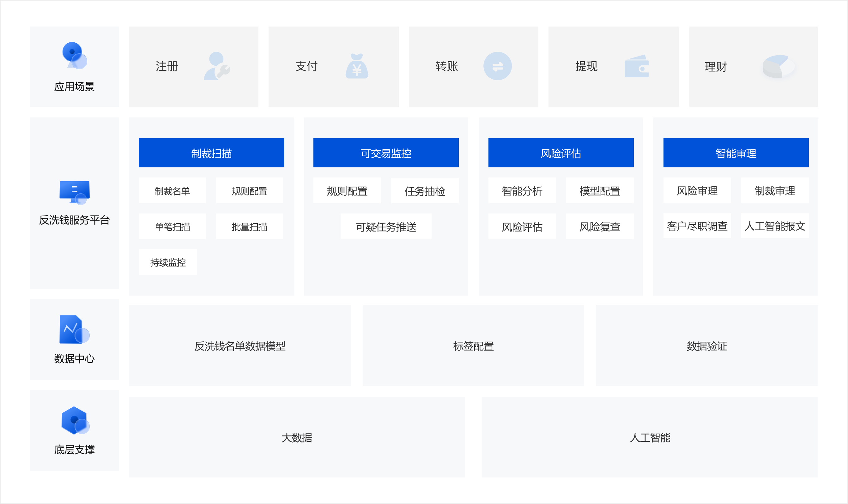848x504 pixels.
Task: Click the 底层支撑 hexagon icon
Action: click(x=75, y=420)
